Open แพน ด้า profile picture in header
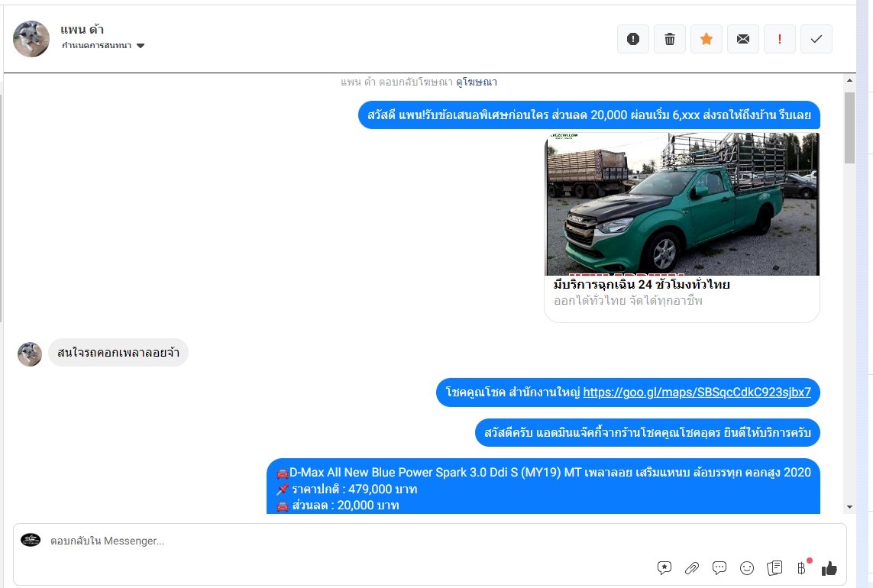 tap(31, 39)
